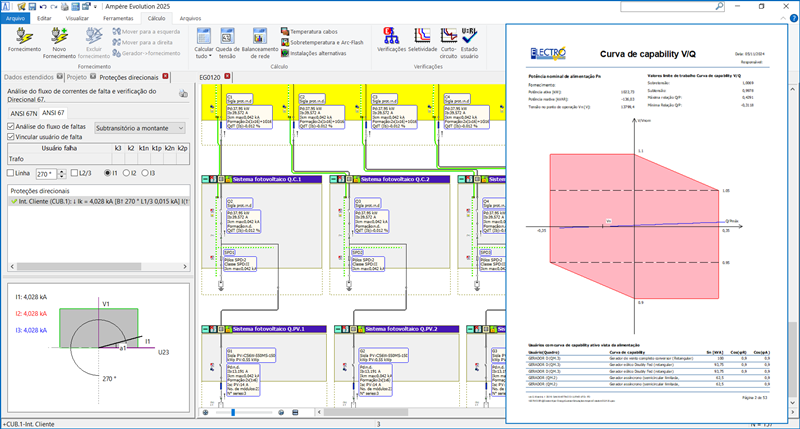
Task: Switch to the Visualizar ribbon tab
Action: click(77, 18)
